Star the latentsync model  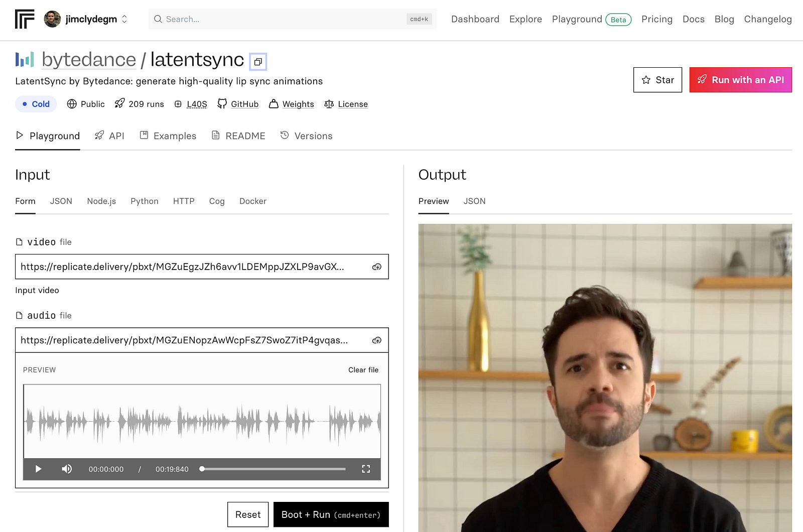tap(657, 79)
